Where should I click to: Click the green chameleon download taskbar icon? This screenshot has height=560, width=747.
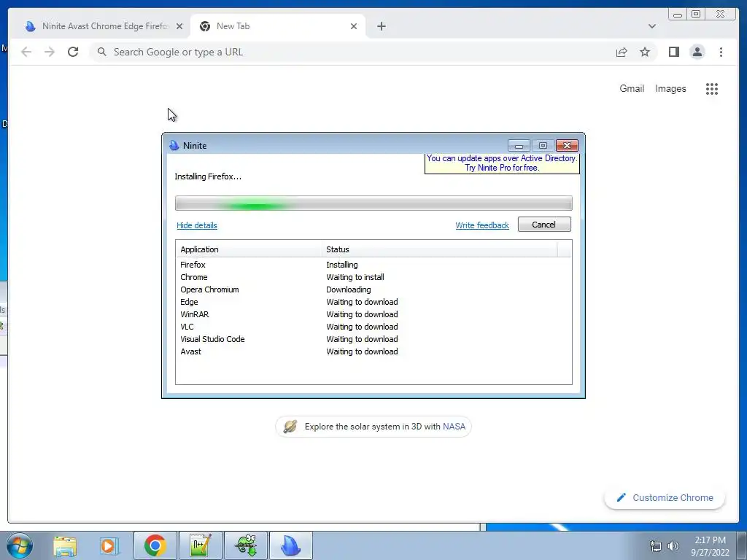pyautogui.click(x=246, y=545)
